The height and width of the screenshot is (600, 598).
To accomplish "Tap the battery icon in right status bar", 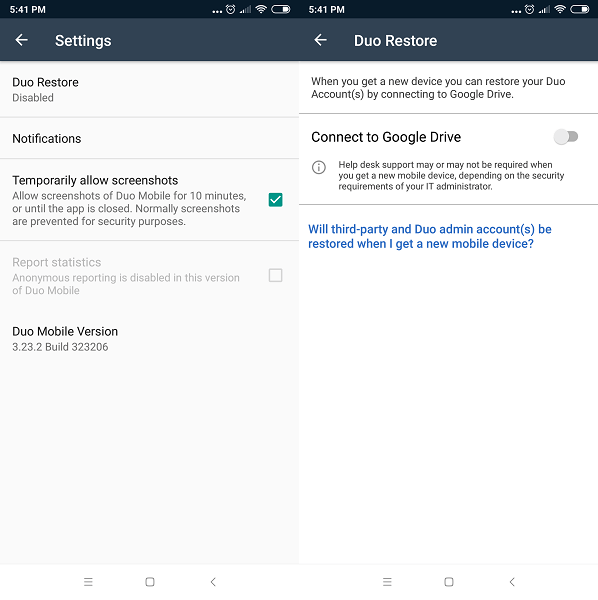I will 580,9.
